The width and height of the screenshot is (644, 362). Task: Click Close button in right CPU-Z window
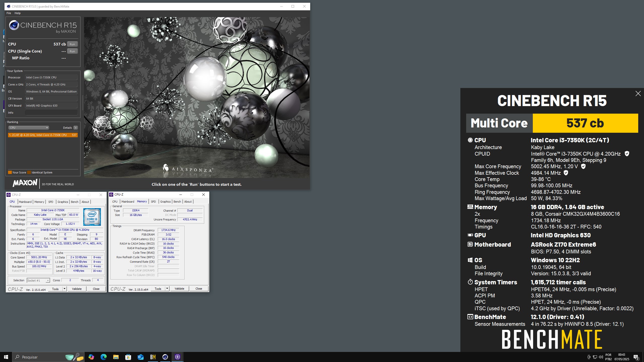(199, 289)
